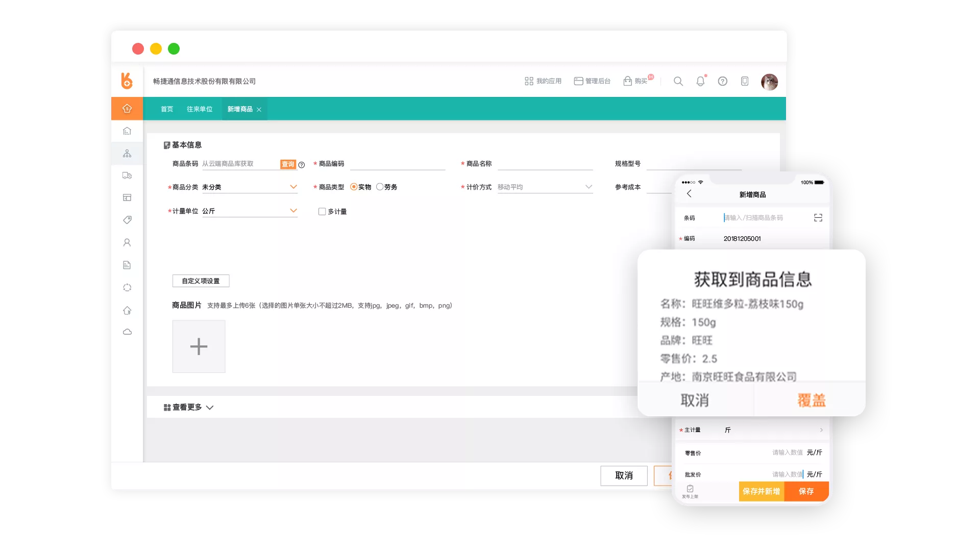This screenshot has width=980, height=551.
Task: Open 购买 shopping bag in header
Action: pos(635,81)
